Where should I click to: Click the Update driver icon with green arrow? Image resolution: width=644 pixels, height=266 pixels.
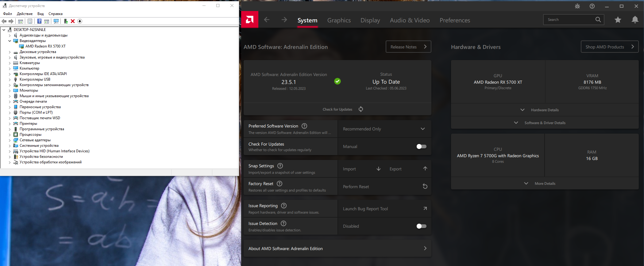pos(66,21)
